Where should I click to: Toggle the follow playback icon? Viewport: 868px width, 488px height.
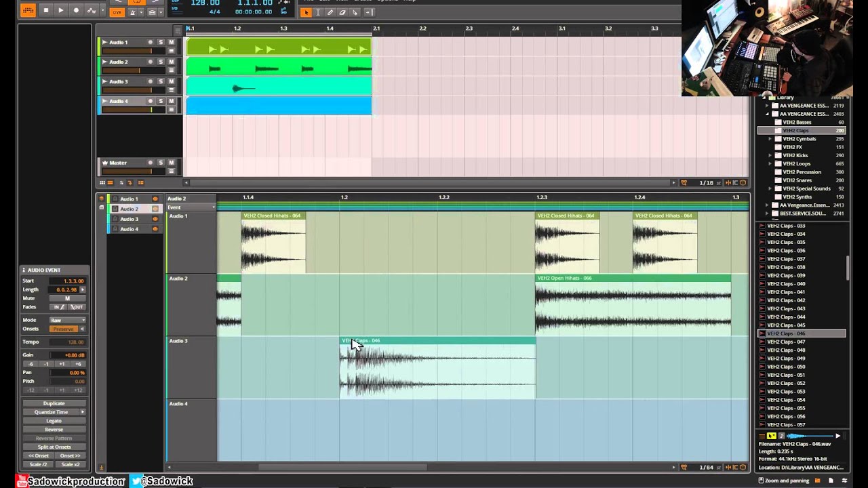tap(370, 12)
